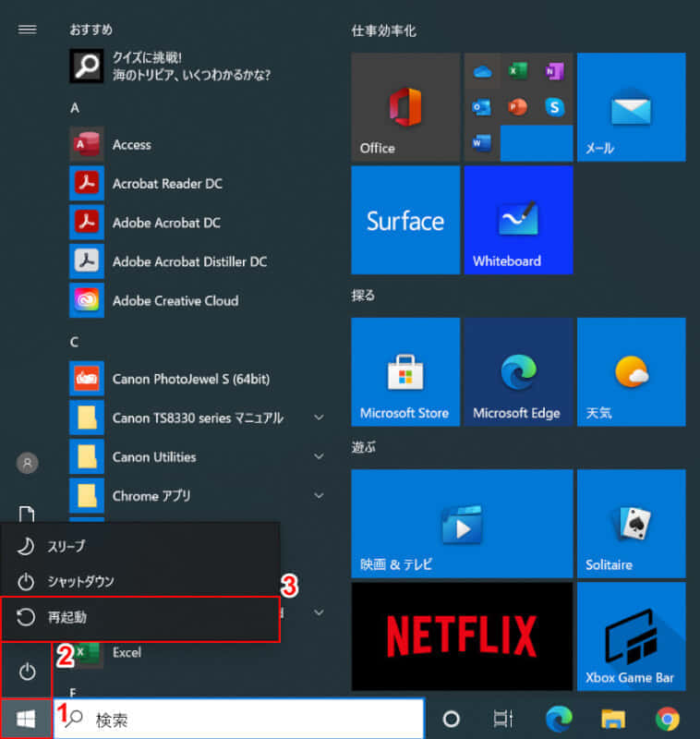Open the Microsoft Edge tile

coord(518,372)
